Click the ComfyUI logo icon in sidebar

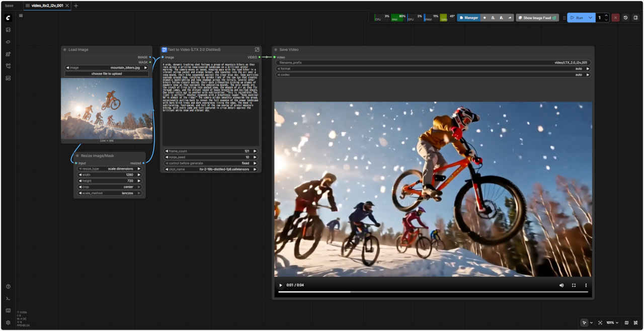(x=8, y=18)
